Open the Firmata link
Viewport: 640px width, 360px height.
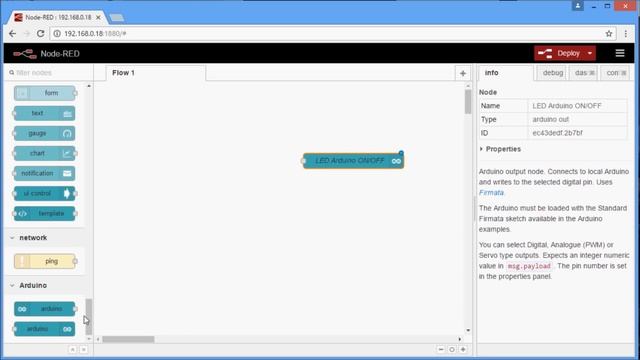coord(491,193)
